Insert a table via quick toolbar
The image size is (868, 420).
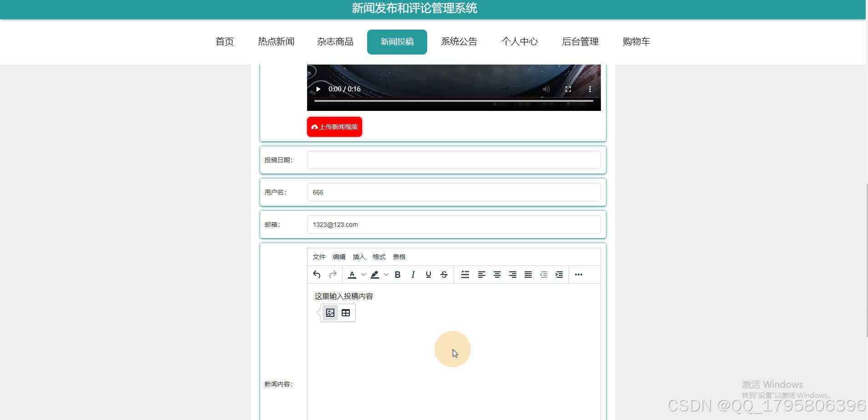coord(346,313)
